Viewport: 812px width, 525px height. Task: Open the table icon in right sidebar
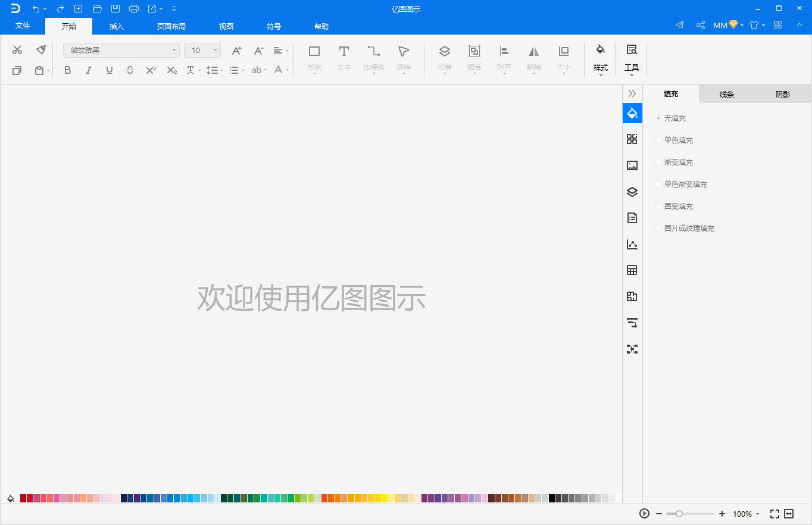tap(632, 270)
